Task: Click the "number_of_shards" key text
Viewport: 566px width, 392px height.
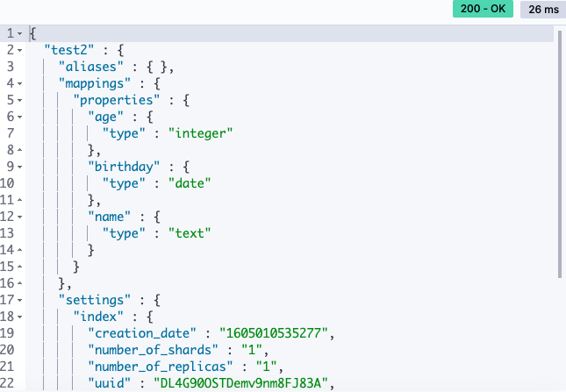Action: coord(153,350)
